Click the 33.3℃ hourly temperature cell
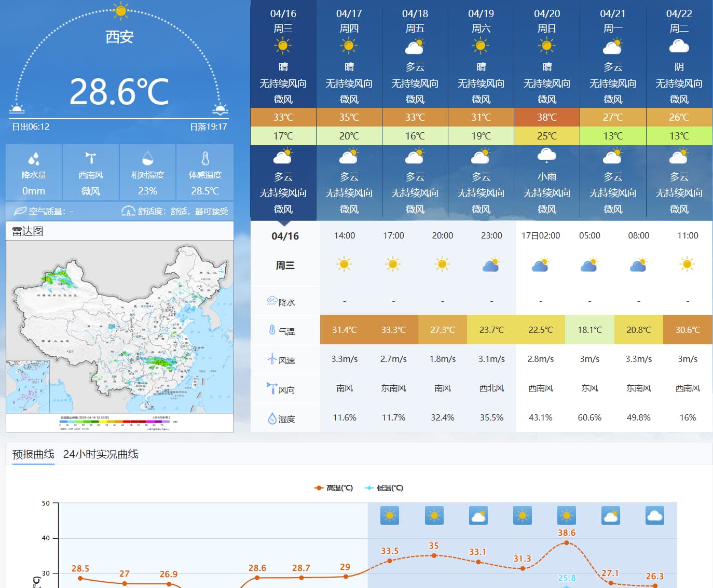Screen dimensions: 713x588 point(393,330)
